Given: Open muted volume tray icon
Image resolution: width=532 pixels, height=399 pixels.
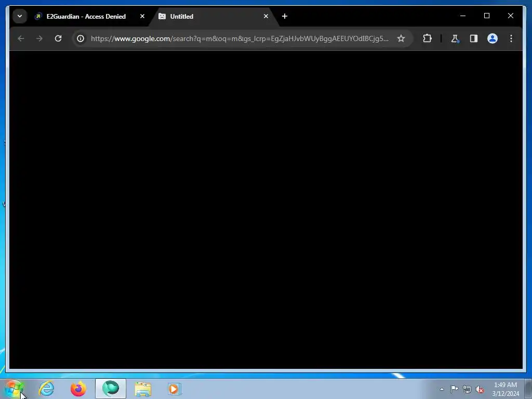Looking at the screenshot, I should (x=480, y=389).
